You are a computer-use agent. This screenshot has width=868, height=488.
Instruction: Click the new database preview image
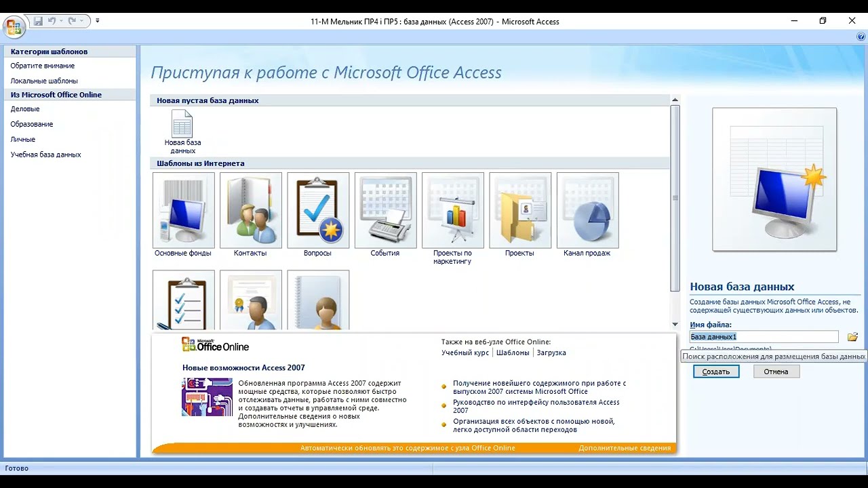(x=774, y=180)
